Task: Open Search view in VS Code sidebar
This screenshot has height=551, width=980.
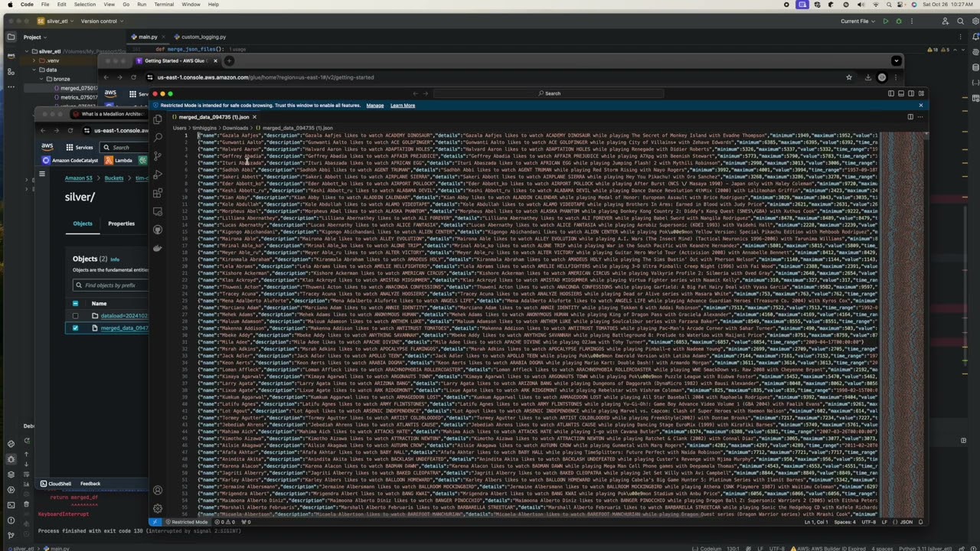Action: (158, 138)
